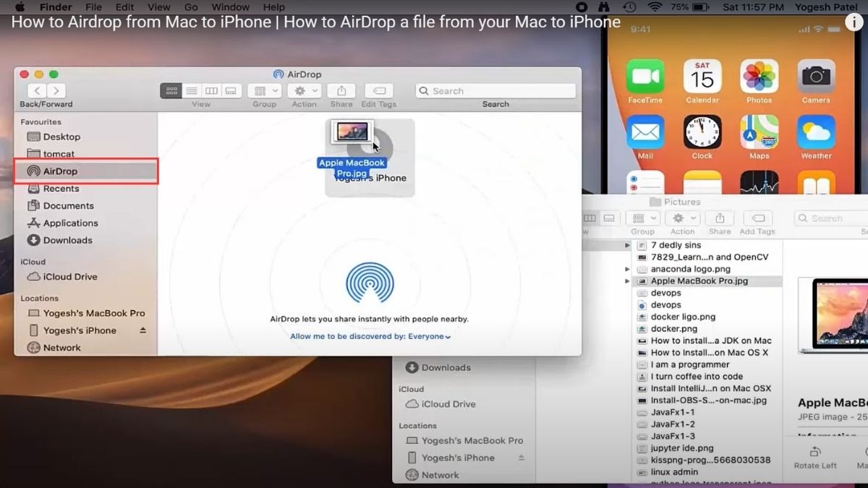
Task: Tap the FaceTime app on iPhone
Action: (x=645, y=77)
